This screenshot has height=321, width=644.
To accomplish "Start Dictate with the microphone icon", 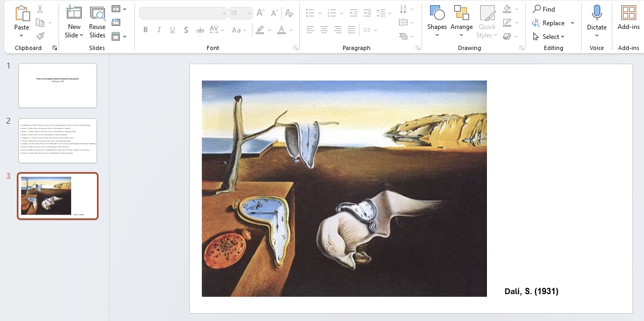I will [597, 13].
